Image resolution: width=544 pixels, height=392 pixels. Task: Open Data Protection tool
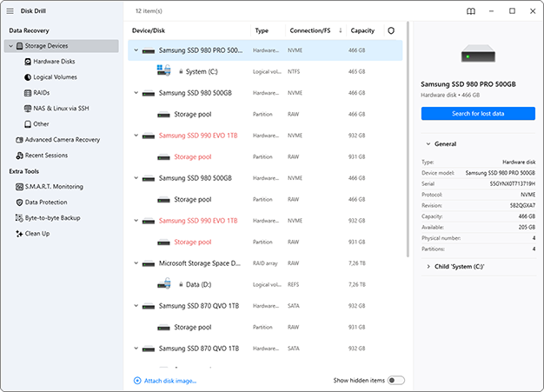point(46,203)
